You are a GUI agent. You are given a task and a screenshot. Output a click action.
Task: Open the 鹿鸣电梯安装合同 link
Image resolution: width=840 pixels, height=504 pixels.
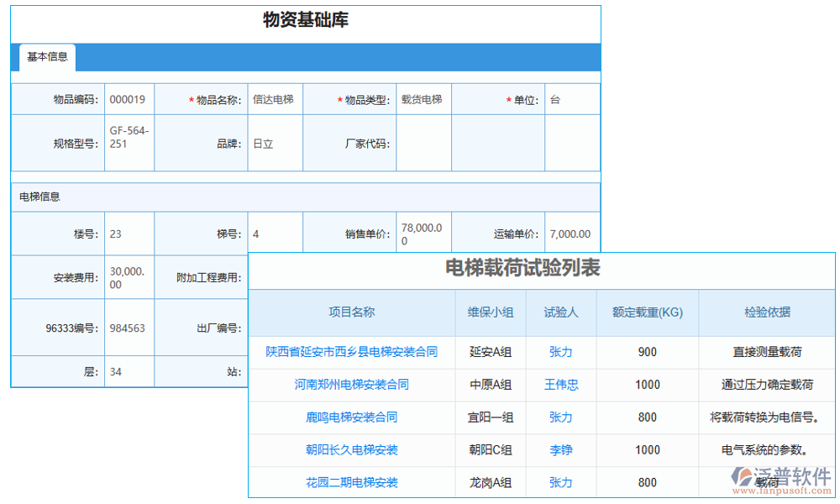point(351,417)
